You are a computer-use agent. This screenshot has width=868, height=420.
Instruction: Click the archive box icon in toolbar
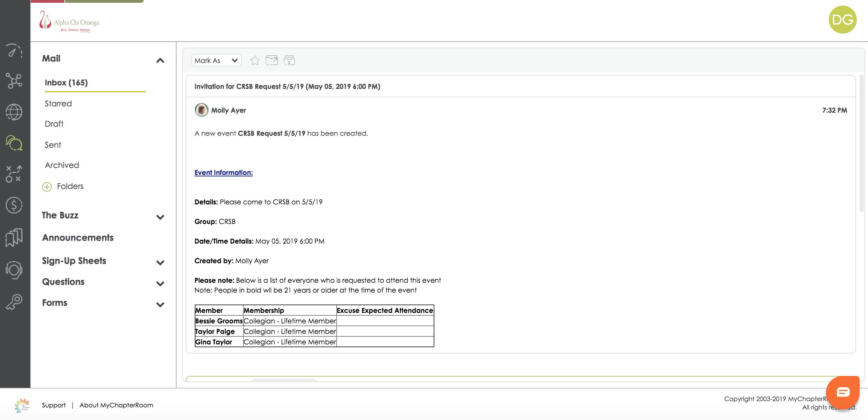(289, 61)
